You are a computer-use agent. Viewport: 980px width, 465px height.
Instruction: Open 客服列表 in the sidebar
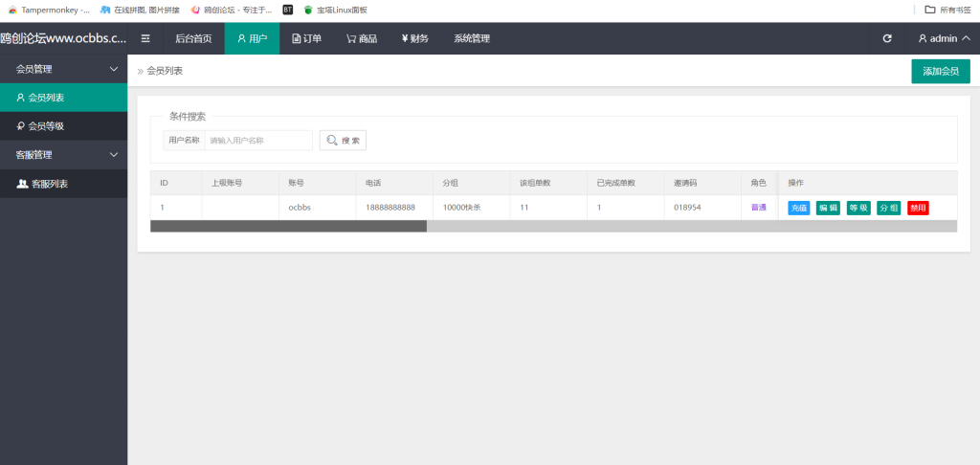click(64, 184)
